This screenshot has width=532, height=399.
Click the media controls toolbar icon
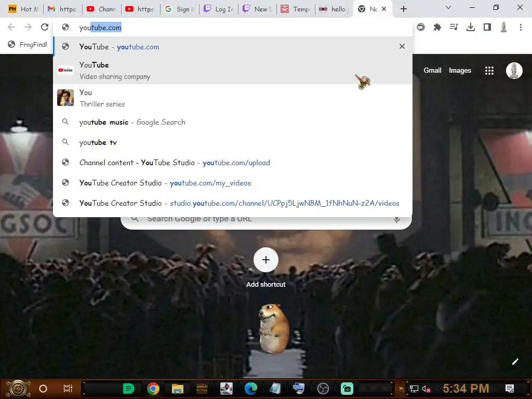[454, 27]
